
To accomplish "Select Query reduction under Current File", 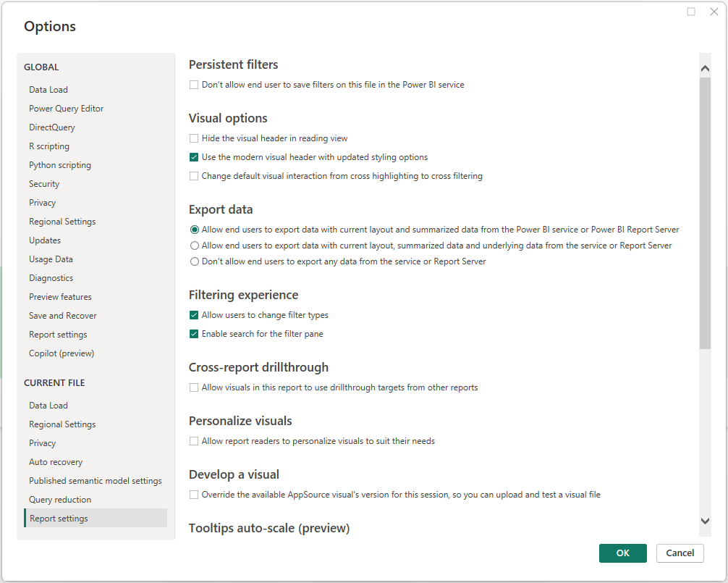I will point(60,500).
